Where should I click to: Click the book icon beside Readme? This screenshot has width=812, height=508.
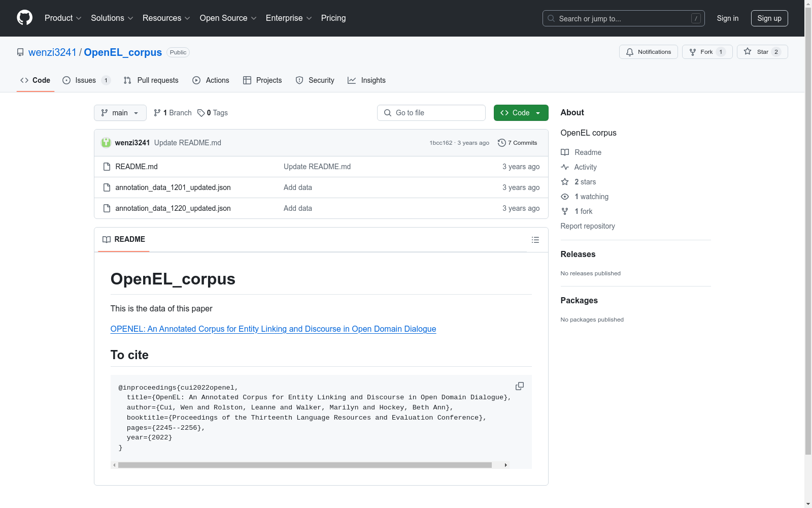click(x=565, y=152)
